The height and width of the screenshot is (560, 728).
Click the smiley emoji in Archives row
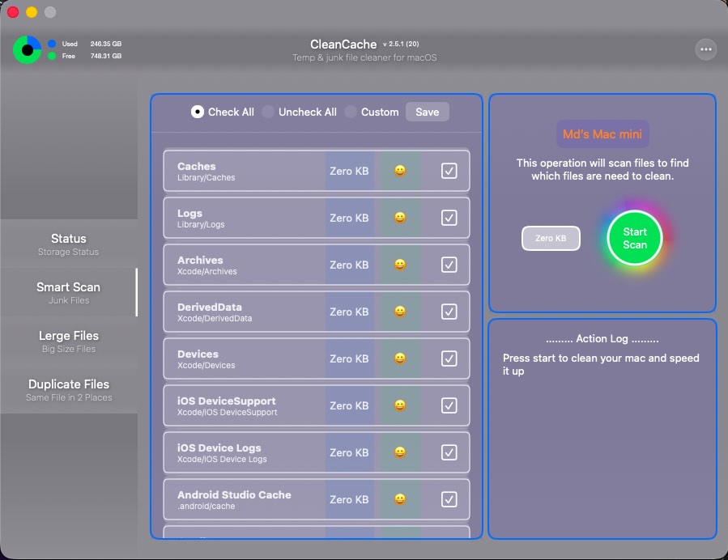[x=400, y=265]
